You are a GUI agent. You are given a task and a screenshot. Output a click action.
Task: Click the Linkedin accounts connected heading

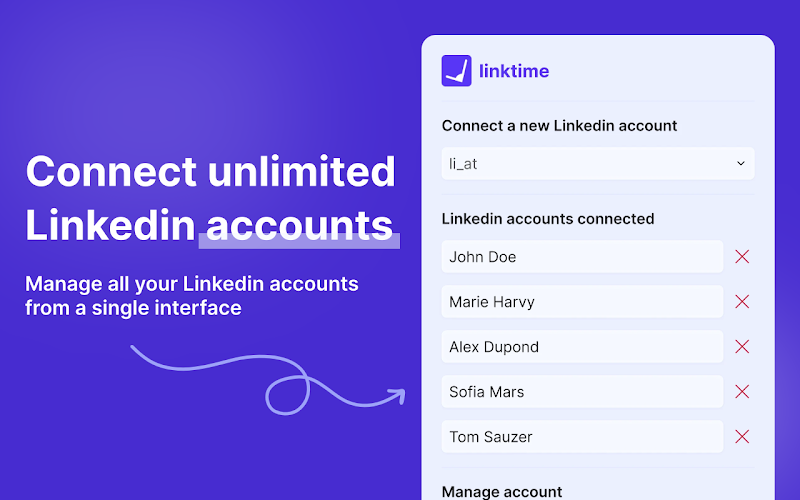[547, 218]
